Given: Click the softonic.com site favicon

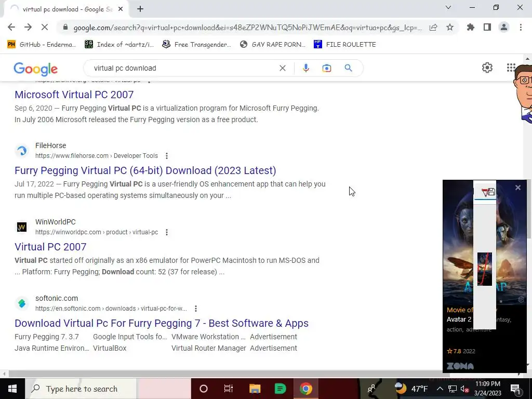Looking at the screenshot, I should (22, 303).
